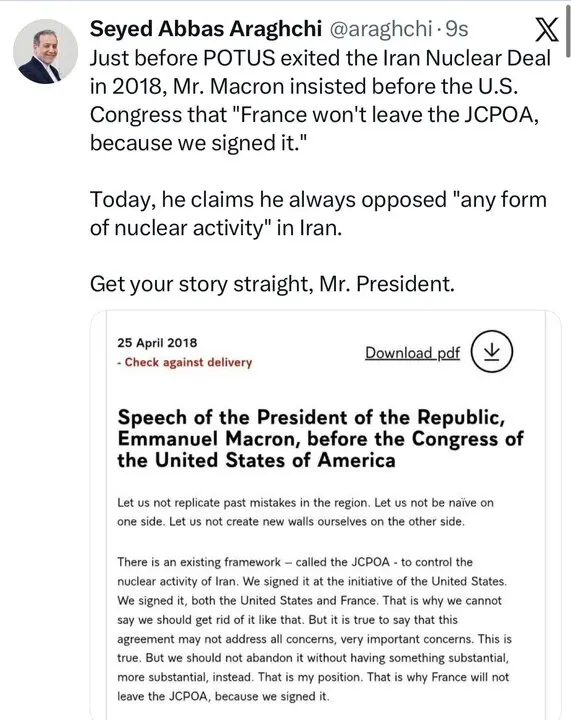571x720 pixels.
Task: Open Seyed Abbas Araghchi's profile avatar
Action: point(45,51)
